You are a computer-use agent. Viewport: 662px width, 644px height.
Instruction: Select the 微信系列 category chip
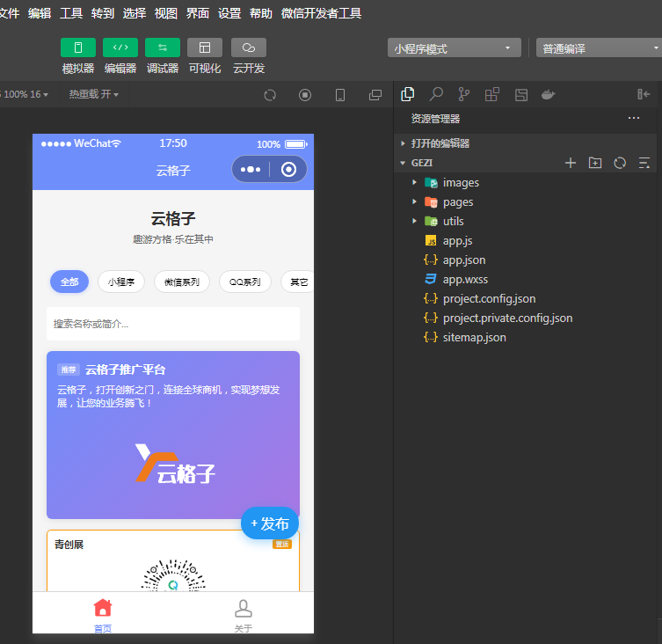pos(181,282)
